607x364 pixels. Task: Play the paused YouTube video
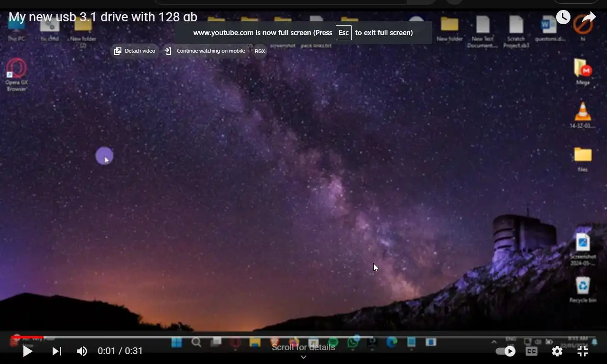[x=28, y=351]
